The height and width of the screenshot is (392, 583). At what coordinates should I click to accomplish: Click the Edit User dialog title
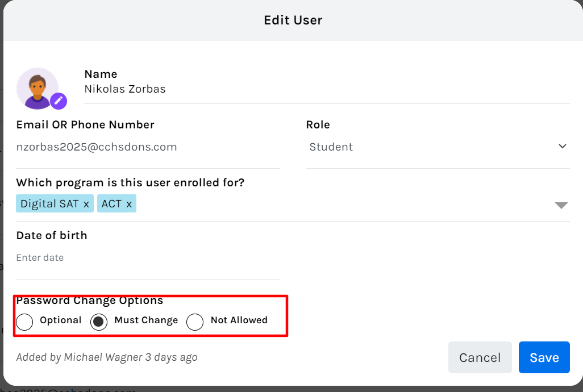(x=293, y=20)
